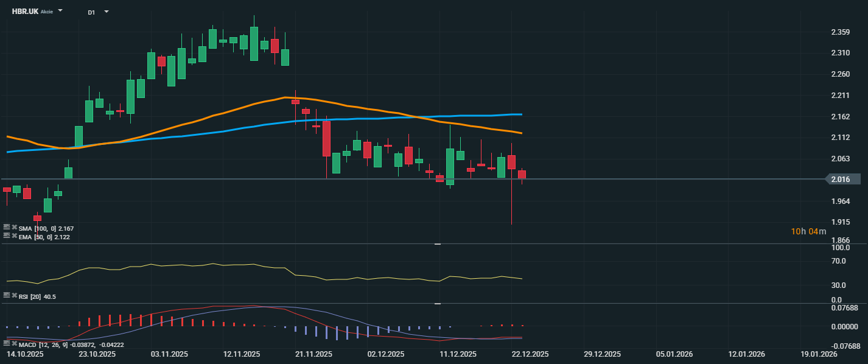868x364 pixels.
Task: Click the 02.12.2025 date label
Action: click(x=386, y=354)
